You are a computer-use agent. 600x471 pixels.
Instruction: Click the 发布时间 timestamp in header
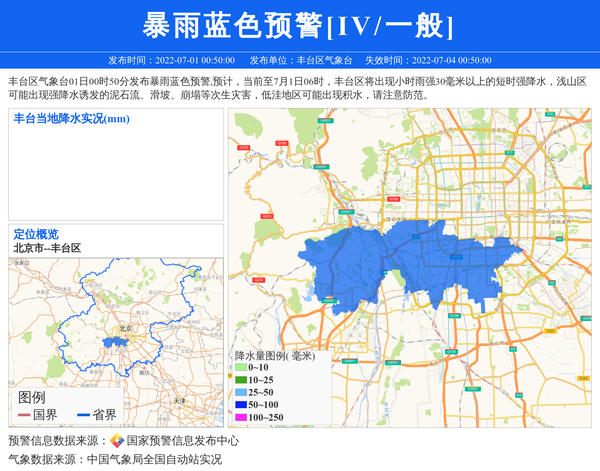[x=171, y=60]
